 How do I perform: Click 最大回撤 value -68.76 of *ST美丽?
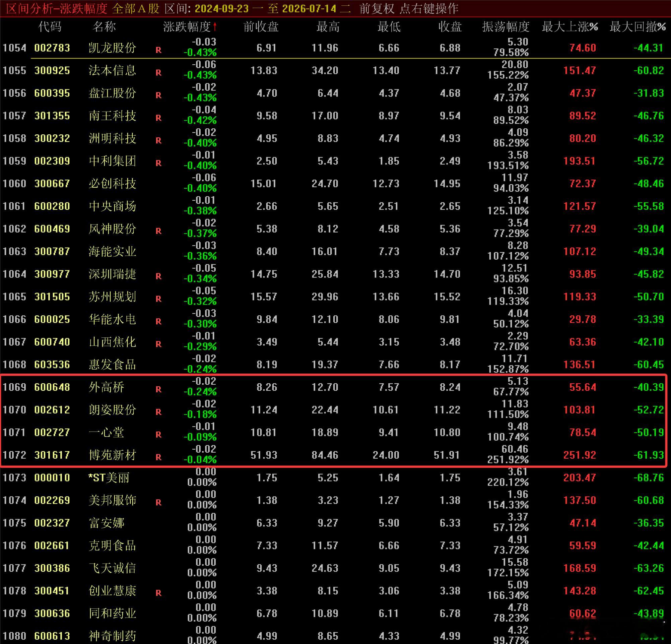coord(649,477)
